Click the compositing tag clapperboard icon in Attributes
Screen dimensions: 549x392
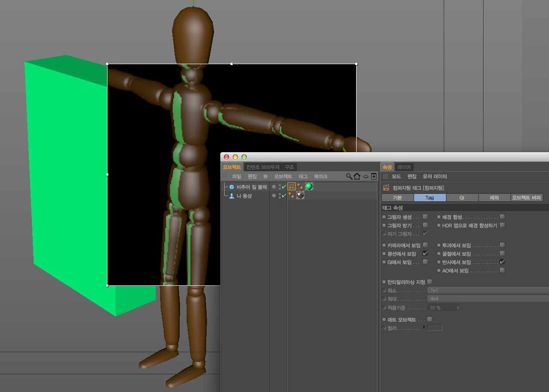pyautogui.click(x=387, y=188)
